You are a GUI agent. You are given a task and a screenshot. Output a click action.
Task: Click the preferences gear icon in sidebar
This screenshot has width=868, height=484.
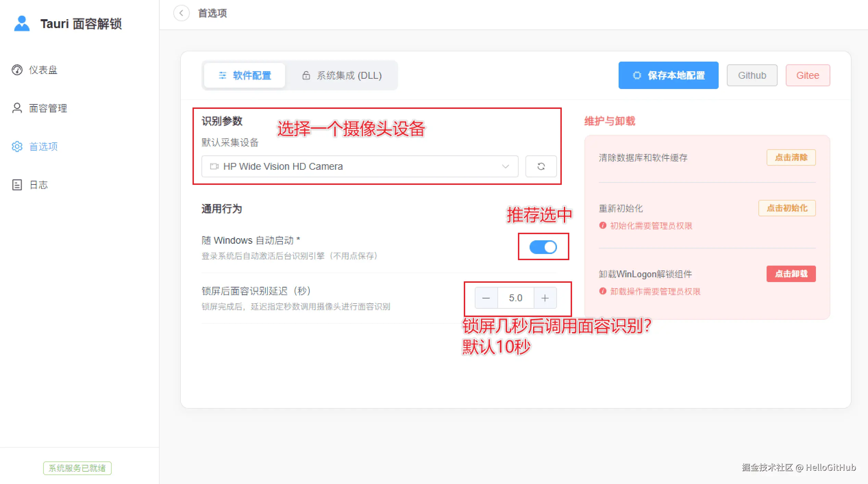tap(17, 147)
